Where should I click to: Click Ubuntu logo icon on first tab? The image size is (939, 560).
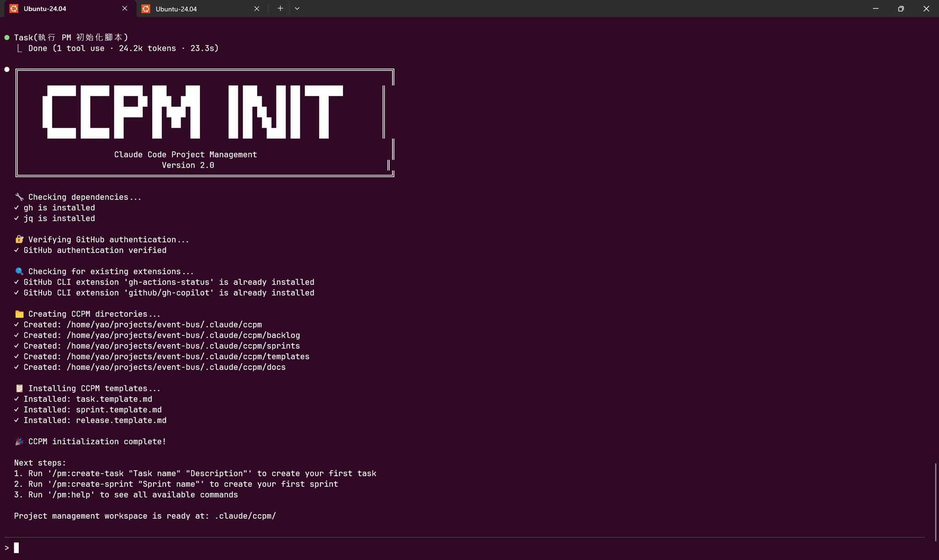[14, 9]
